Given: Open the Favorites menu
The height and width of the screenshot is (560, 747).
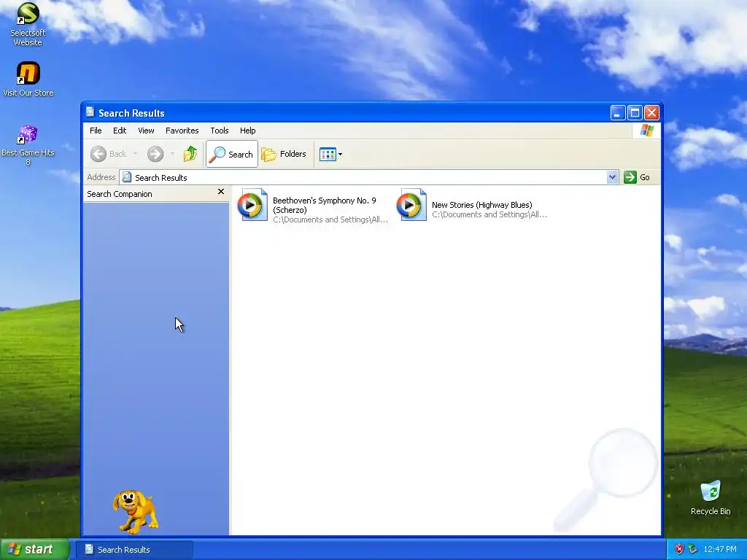Looking at the screenshot, I should click(182, 131).
